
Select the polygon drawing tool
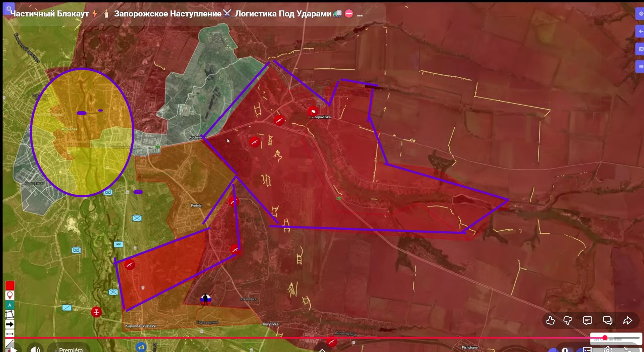pos(10,314)
